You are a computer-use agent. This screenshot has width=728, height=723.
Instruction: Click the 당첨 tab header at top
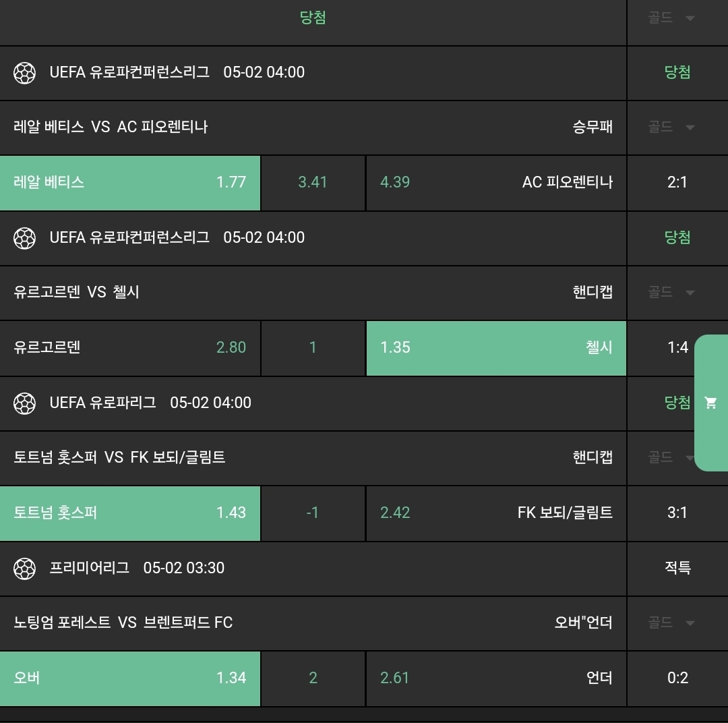point(313,18)
